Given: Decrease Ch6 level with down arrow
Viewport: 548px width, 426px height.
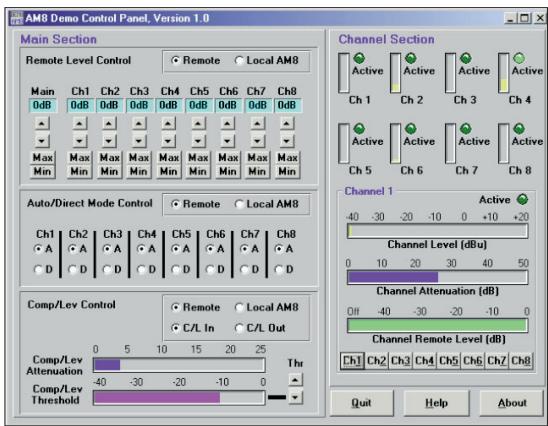Looking at the screenshot, I should pos(228,141).
